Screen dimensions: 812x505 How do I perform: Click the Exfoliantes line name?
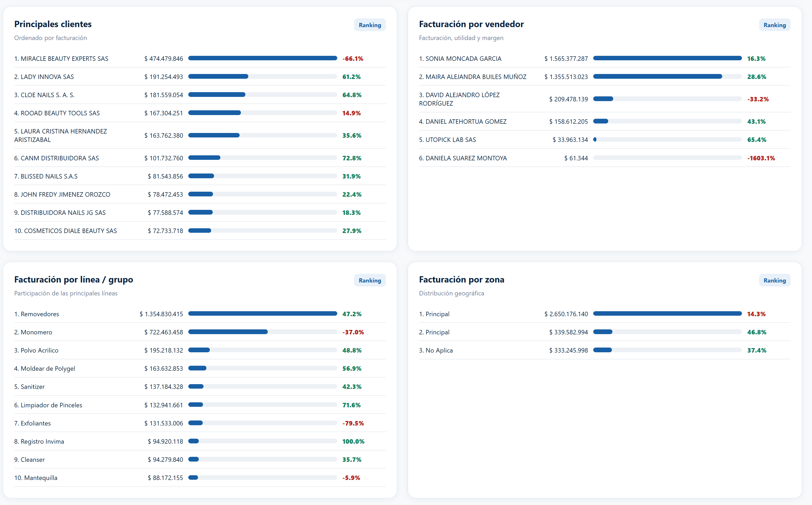[36, 423]
